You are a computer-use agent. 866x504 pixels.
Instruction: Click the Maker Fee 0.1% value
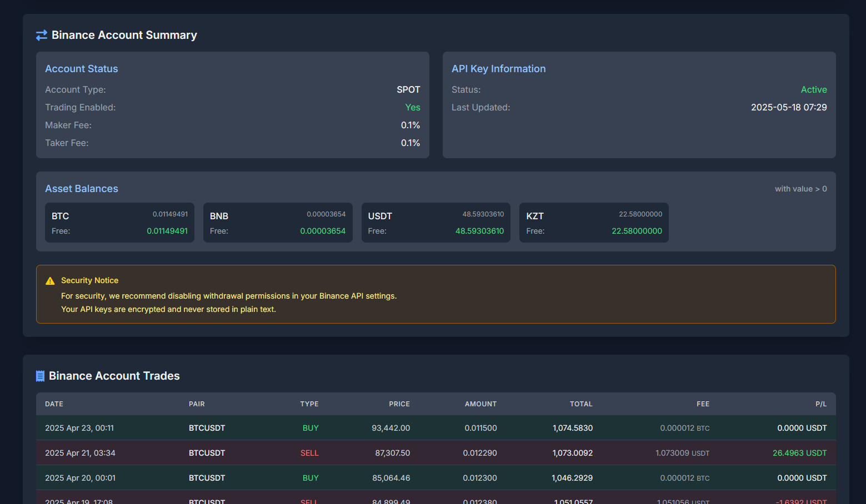411,125
